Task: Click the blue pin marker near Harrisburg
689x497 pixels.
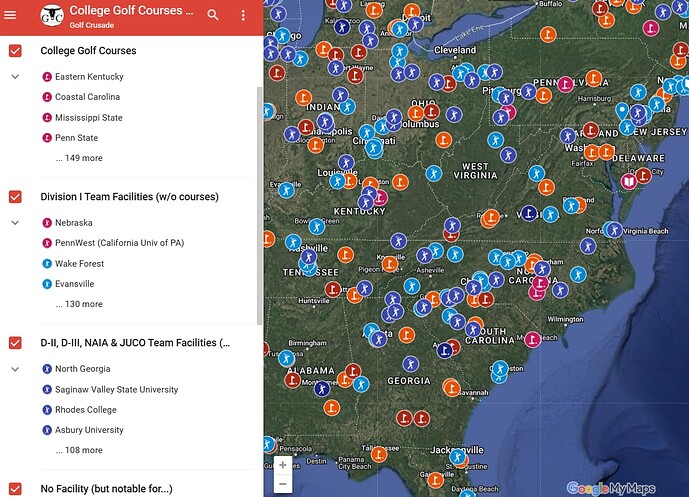Action: coord(622,111)
